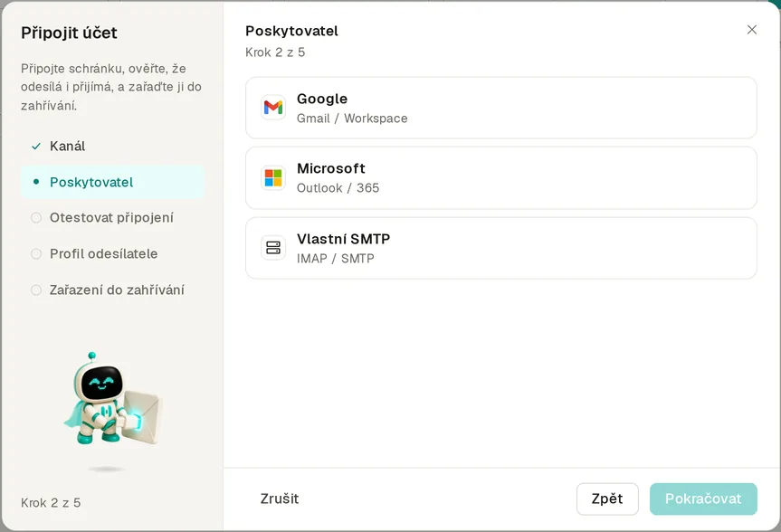Click the IMAP / SMTP subtitle
This screenshot has height=532, width=781.
(335, 259)
